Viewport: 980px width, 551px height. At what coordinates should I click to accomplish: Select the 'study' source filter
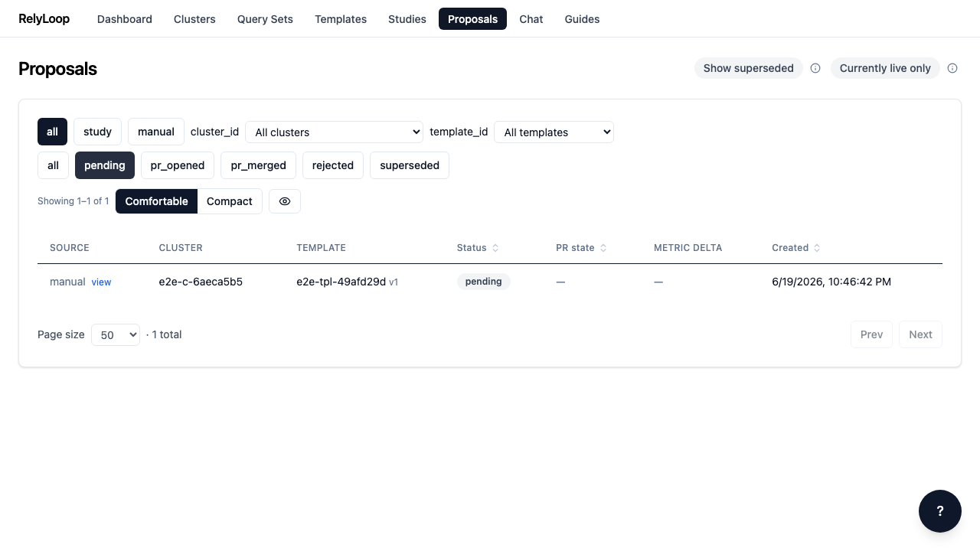[x=97, y=132]
